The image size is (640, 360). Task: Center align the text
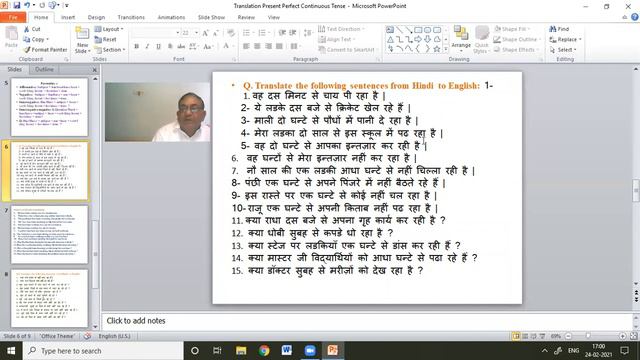[x=257, y=47]
